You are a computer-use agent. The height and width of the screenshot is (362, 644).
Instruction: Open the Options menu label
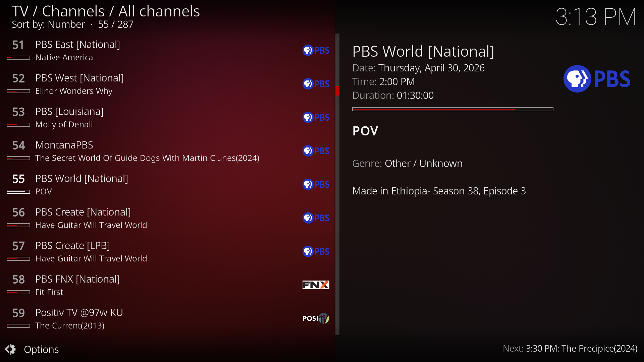coord(41,349)
